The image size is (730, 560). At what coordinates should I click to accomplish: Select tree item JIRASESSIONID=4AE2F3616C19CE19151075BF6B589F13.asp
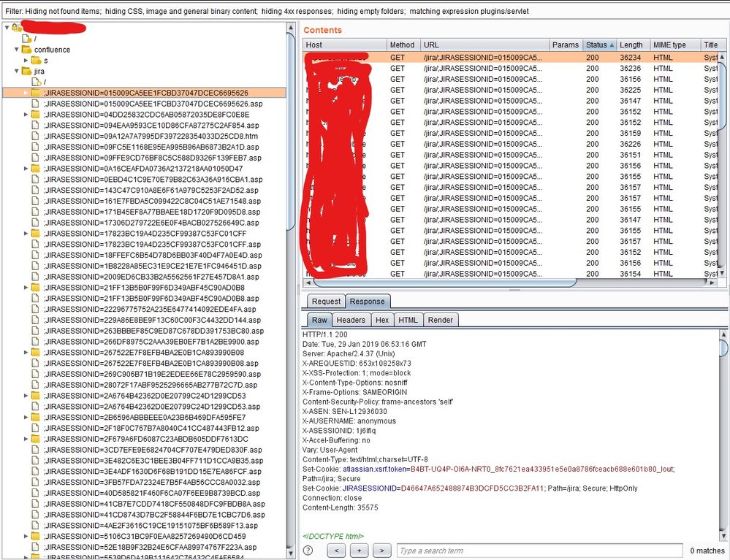point(151,525)
